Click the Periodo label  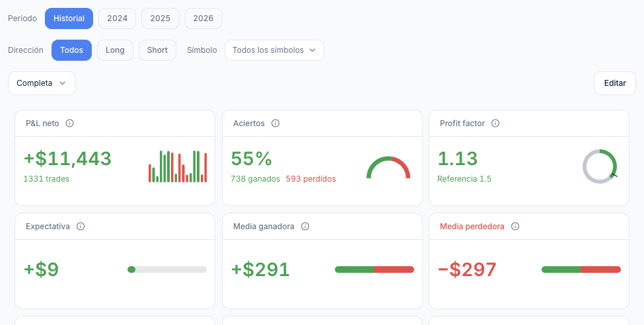[22, 18]
